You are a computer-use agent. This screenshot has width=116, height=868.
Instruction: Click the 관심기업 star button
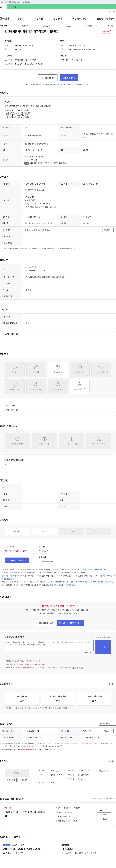(x=11, y=780)
